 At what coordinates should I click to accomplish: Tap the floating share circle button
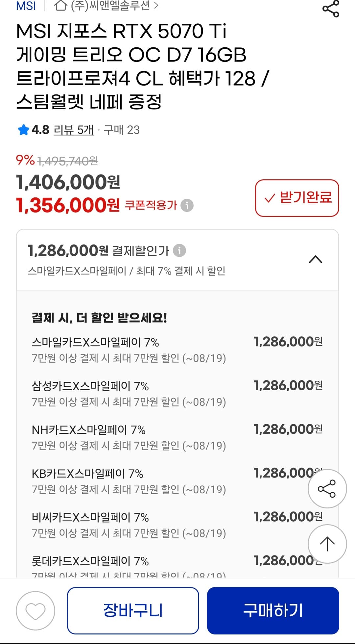[x=327, y=489]
